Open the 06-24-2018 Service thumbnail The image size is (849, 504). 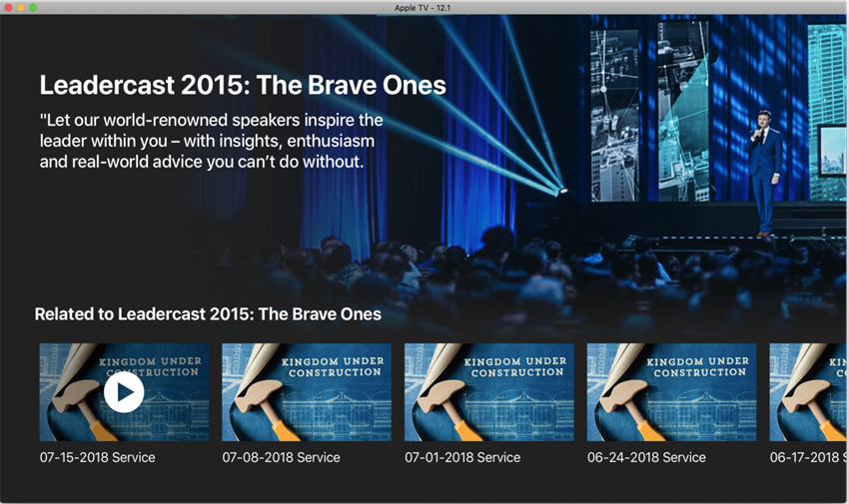[x=671, y=392]
